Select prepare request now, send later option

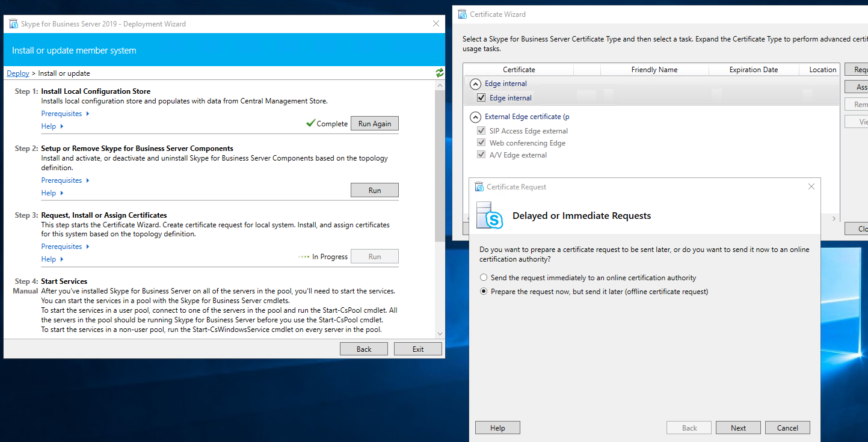coord(484,292)
